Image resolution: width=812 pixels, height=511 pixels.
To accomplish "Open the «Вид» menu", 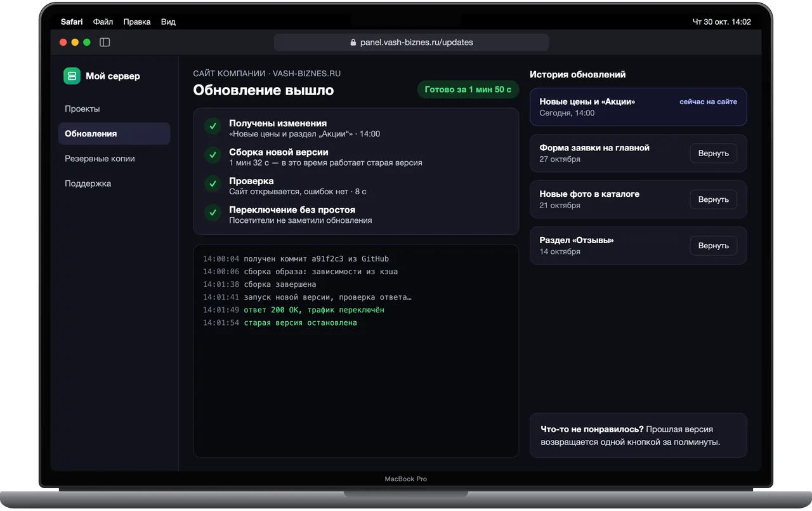I will [168, 22].
